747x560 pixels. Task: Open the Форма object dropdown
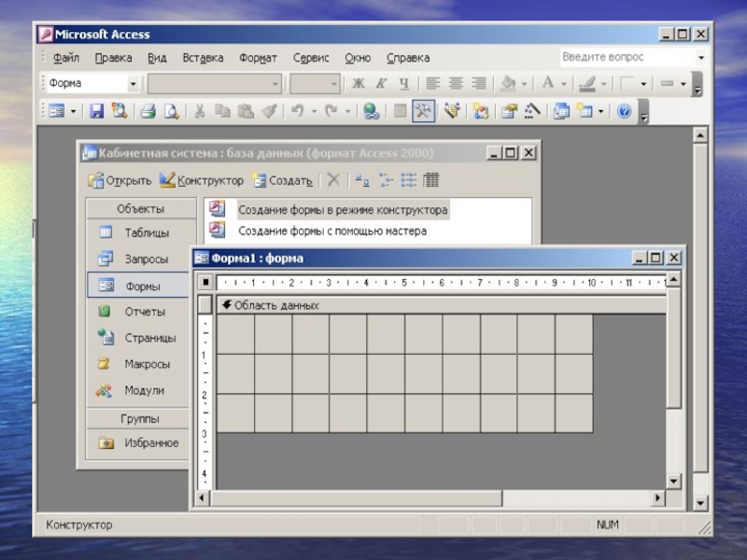click(x=133, y=84)
